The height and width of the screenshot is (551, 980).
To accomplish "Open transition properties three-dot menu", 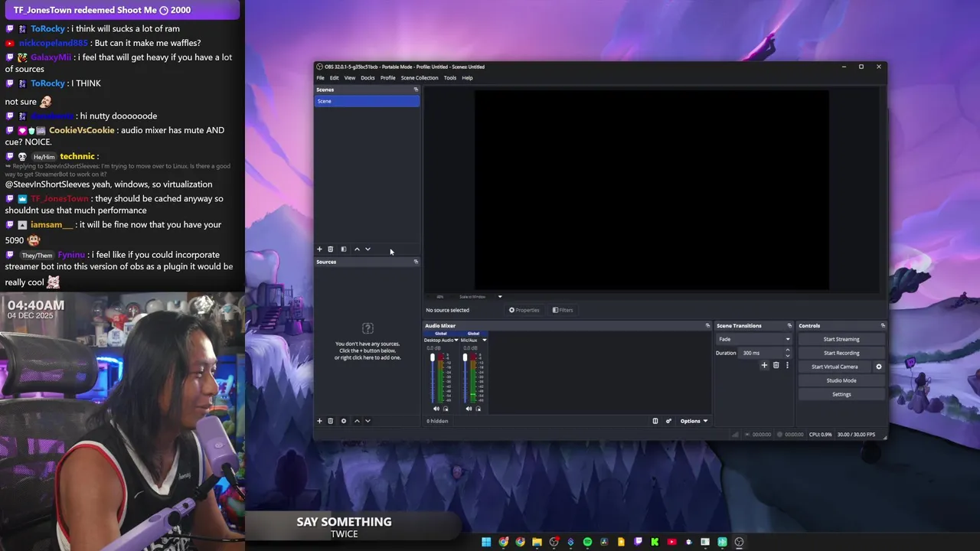I will click(787, 366).
